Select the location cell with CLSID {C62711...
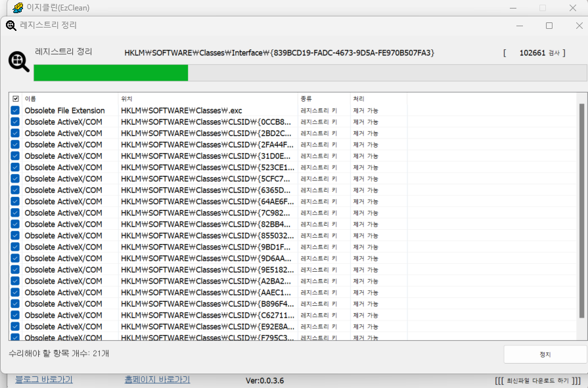The width and height of the screenshot is (588, 388). point(208,315)
